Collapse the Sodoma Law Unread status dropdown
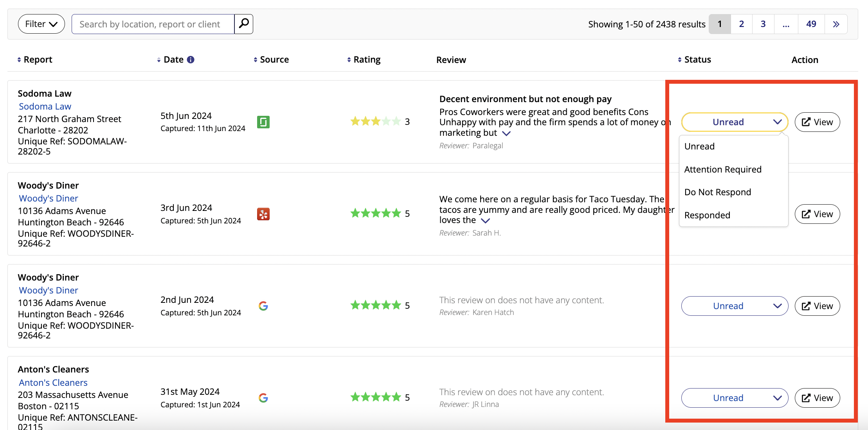 coord(735,122)
